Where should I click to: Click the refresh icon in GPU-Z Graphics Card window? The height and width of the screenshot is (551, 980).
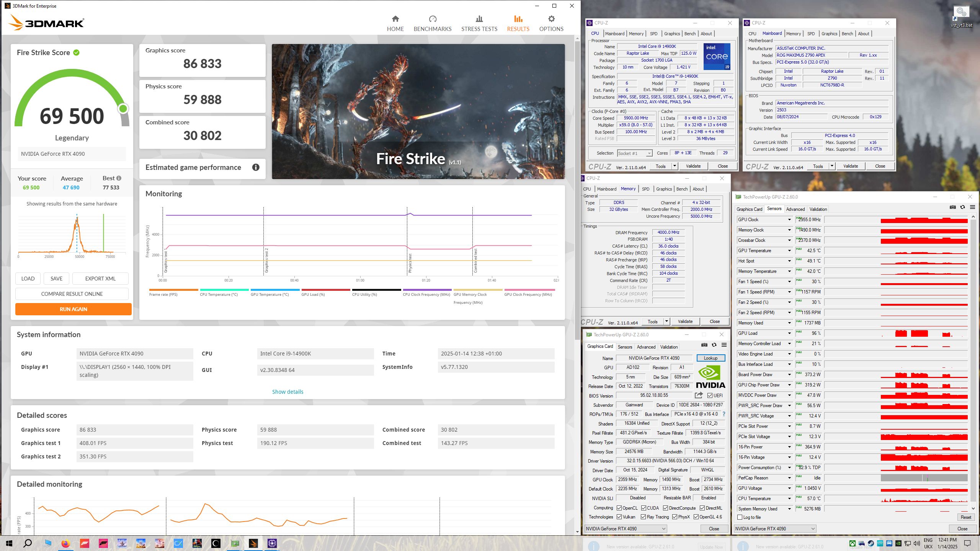(x=714, y=345)
